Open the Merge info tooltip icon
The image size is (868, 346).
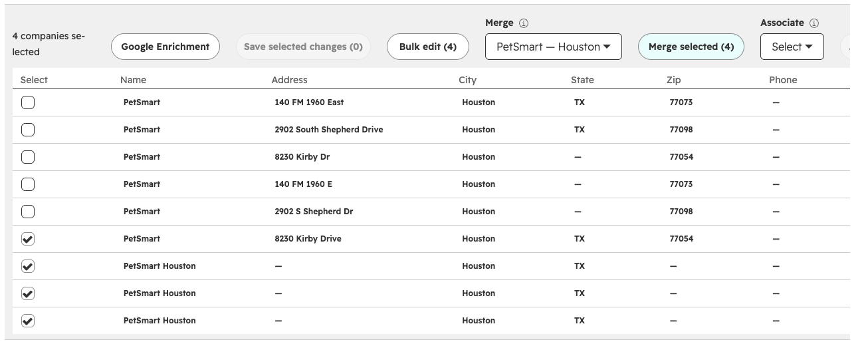pyautogui.click(x=524, y=23)
